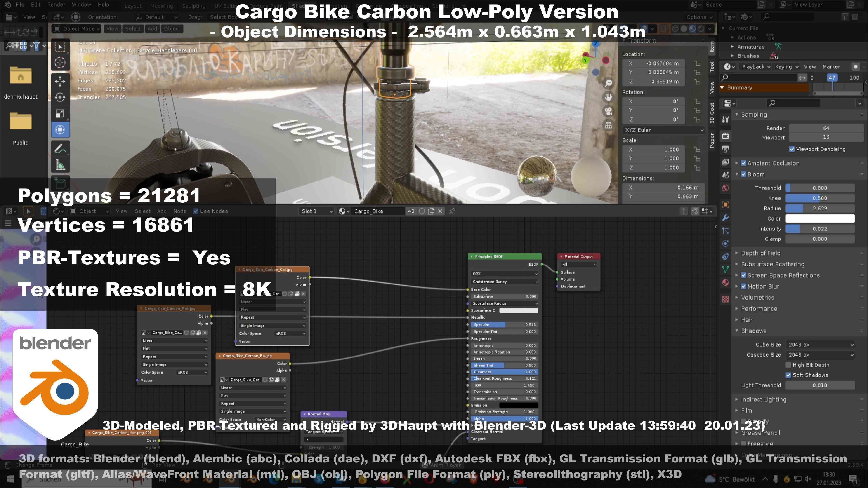Open the Physics properties tab icon
Screen dimensions: 868x488
coord(725,244)
